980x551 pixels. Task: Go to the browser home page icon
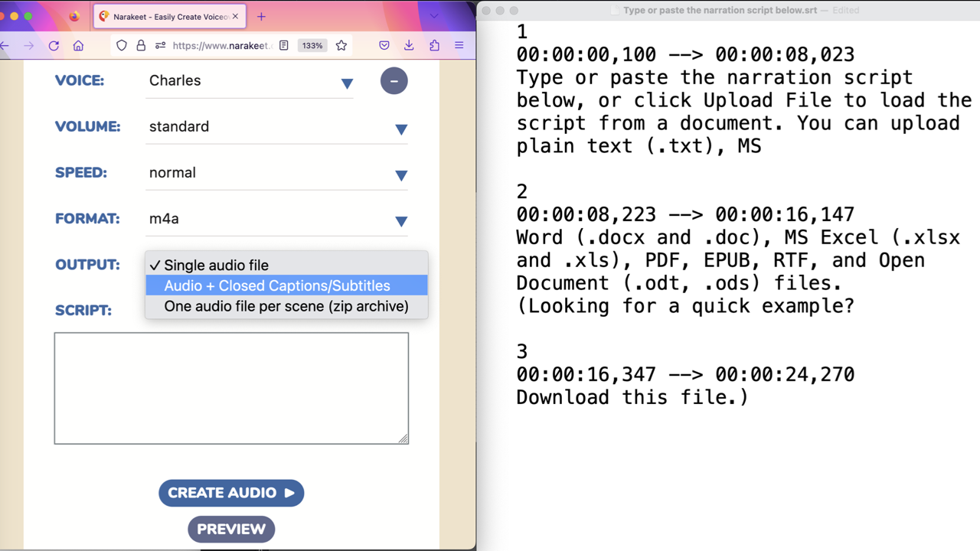coord(78,45)
